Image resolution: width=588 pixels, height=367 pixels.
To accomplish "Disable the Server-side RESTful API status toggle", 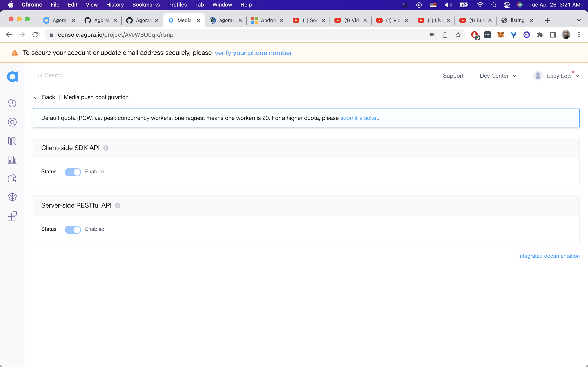I will click(x=73, y=230).
